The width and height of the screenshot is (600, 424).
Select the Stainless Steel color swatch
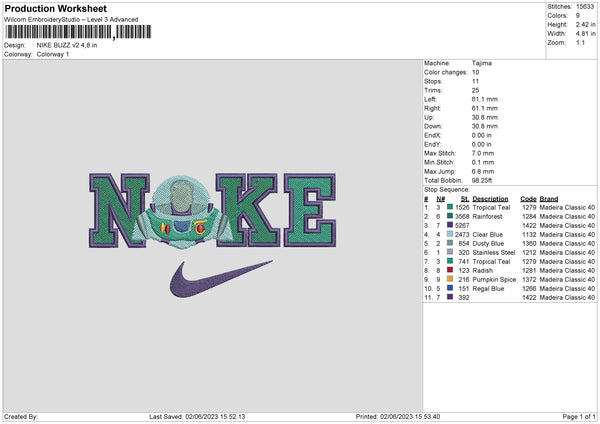click(x=450, y=252)
